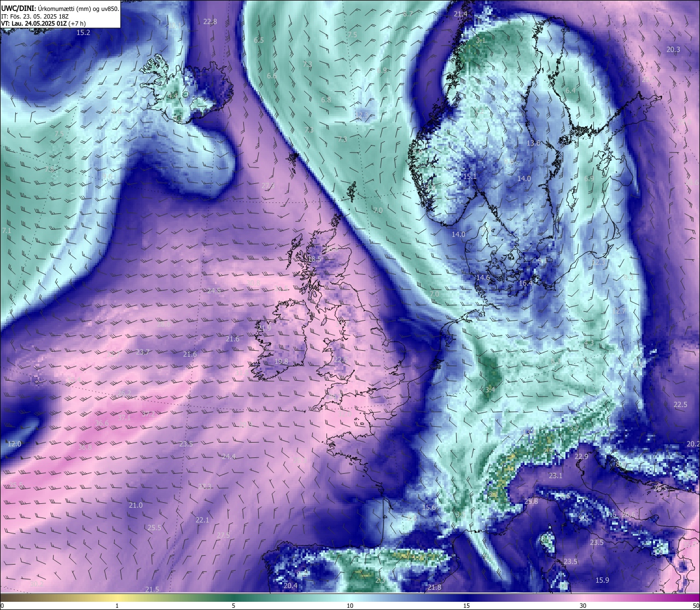Click the 20.2 value at the right edge
Screen dimensions: 700x610
(x=693, y=444)
